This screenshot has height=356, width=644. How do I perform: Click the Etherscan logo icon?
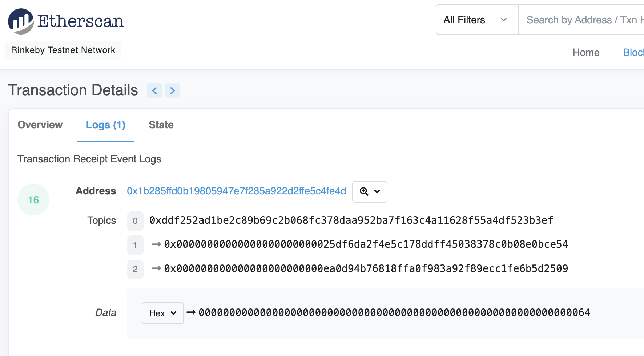[x=21, y=21]
